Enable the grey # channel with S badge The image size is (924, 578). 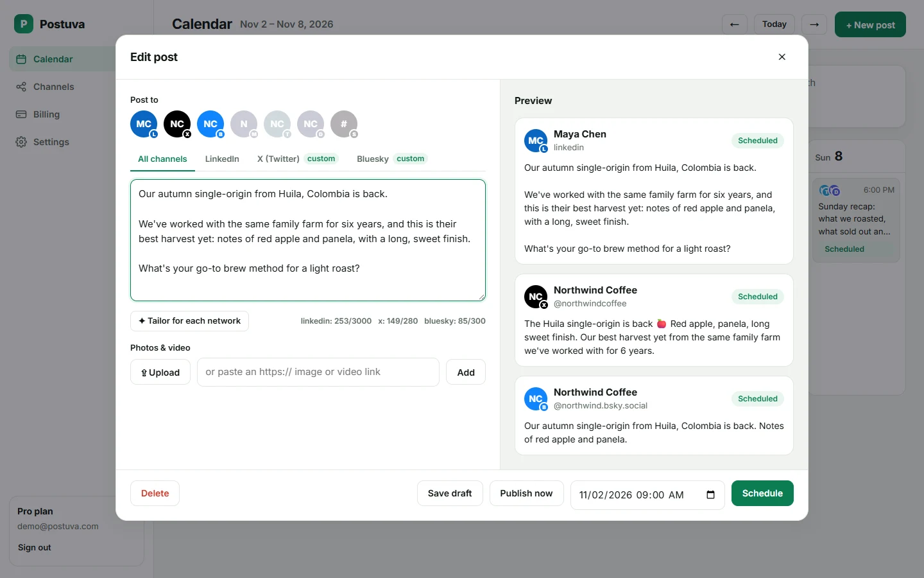pos(344,124)
